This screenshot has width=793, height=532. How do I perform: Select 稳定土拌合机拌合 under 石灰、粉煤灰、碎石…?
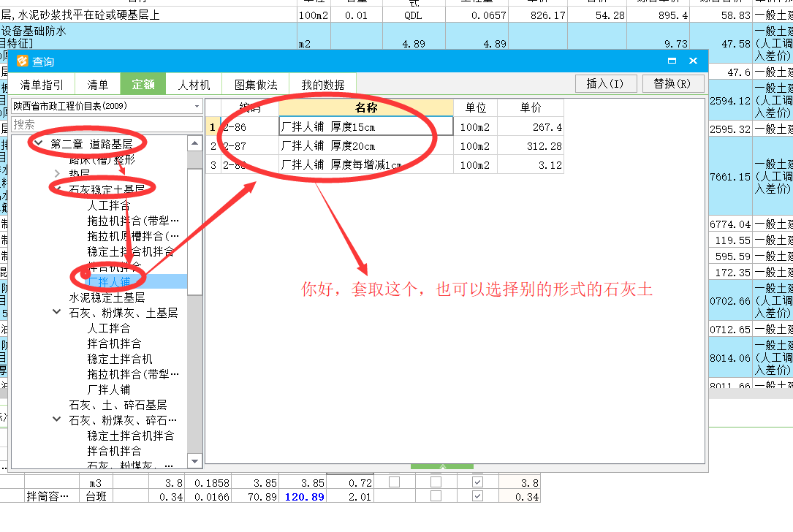click(131, 436)
